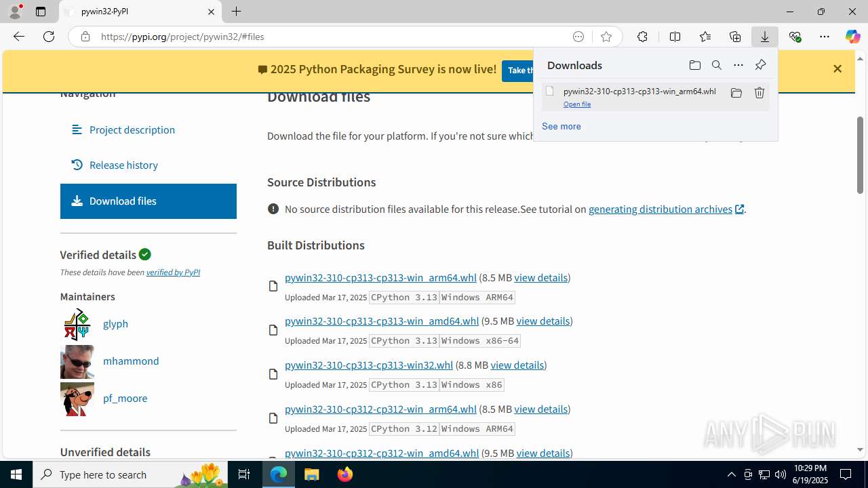Open browser profile icon

(15, 12)
